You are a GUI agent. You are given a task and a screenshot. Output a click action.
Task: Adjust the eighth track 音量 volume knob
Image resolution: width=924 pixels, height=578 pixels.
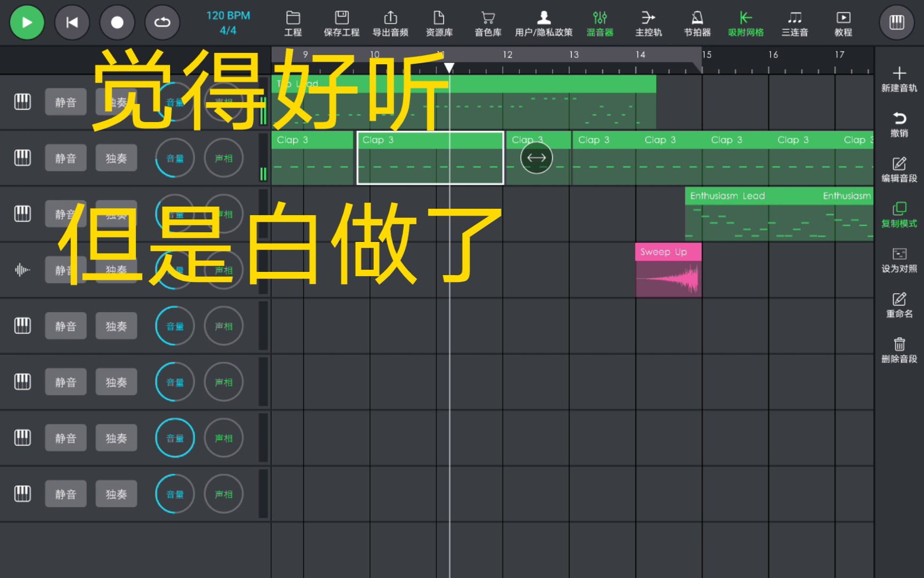[175, 494]
